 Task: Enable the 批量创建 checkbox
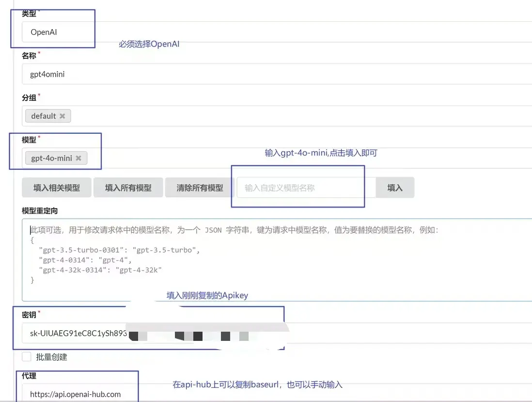pyautogui.click(x=27, y=357)
